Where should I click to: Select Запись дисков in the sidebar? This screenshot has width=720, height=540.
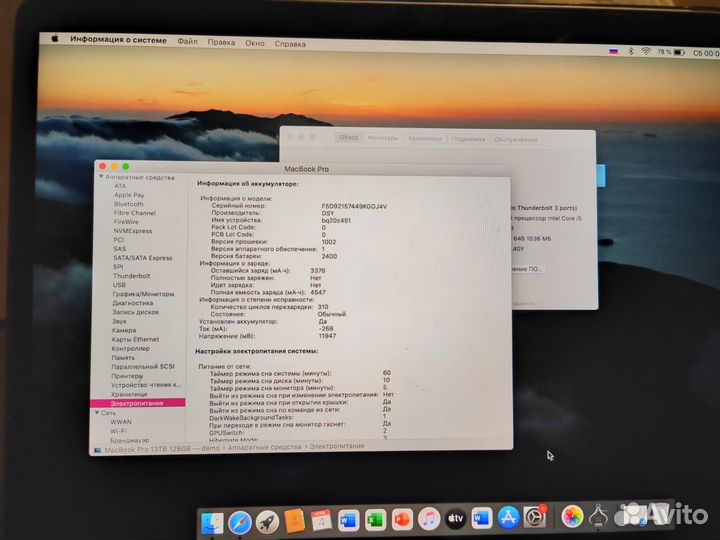point(135,312)
